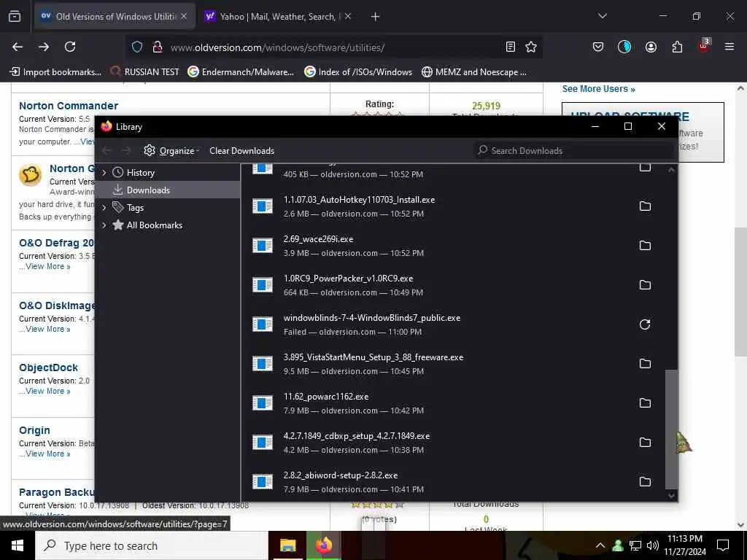The height and width of the screenshot is (560, 747).
Task: Open RUSSIAN TEST bookmark
Action: [145, 72]
